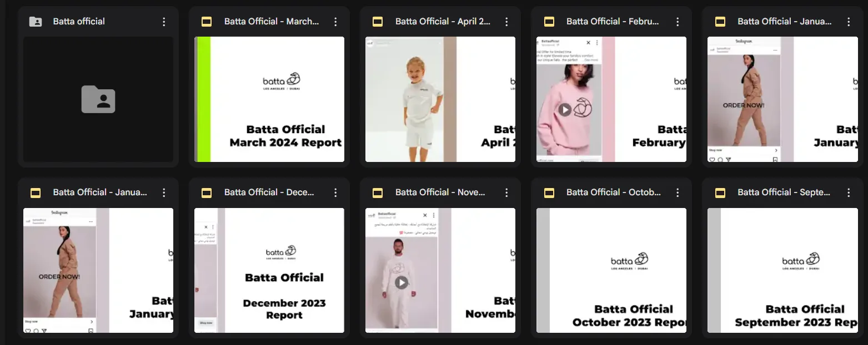Open more actions for January file beside February file

[x=848, y=22]
